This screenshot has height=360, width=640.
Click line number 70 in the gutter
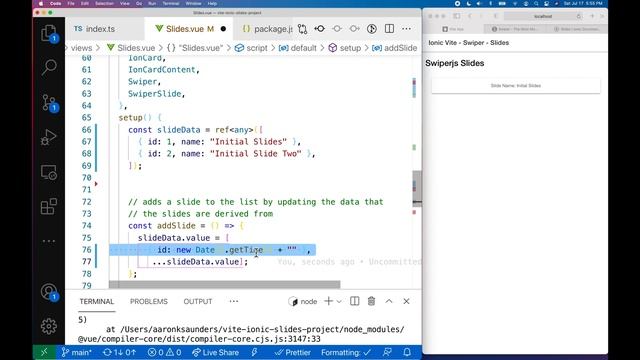[x=87, y=178]
